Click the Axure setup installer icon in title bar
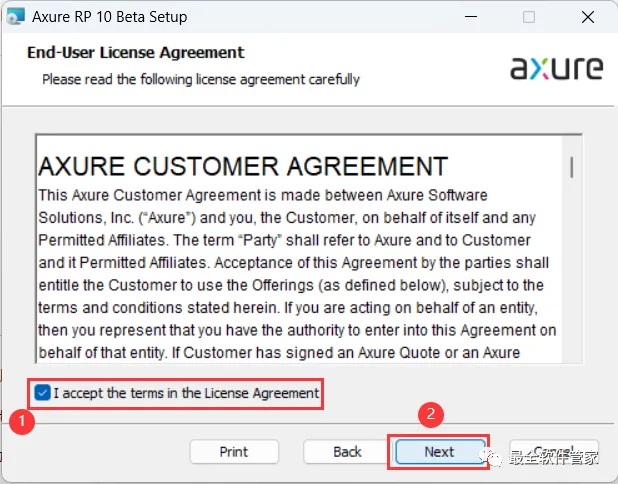Screen dimensions: 618x484 [16, 17]
